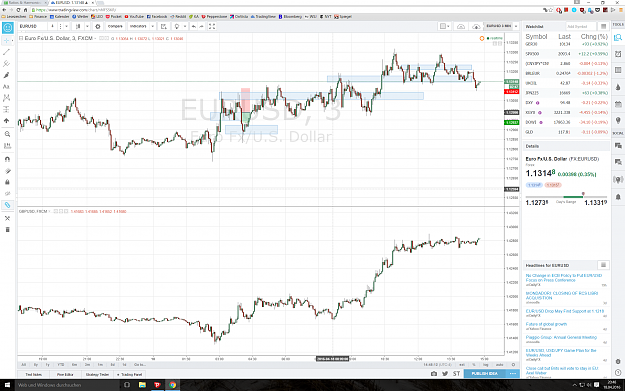This screenshot has height=391, width=625.
Task: Select the UKOIL watchlist row
Action: (566, 83)
